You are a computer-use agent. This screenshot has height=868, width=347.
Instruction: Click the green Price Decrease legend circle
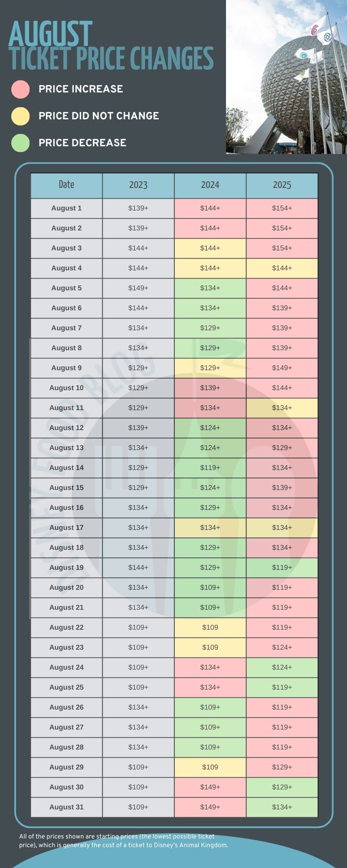pyautogui.click(x=20, y=143)
